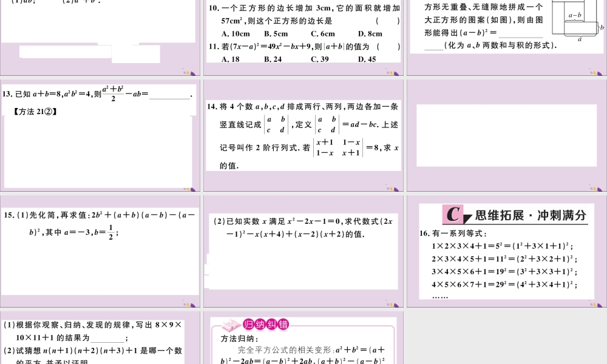Image resolution: width=607 pixels, height=364 pixels.
Task: Select answer option A. 18
Action: 230,59
